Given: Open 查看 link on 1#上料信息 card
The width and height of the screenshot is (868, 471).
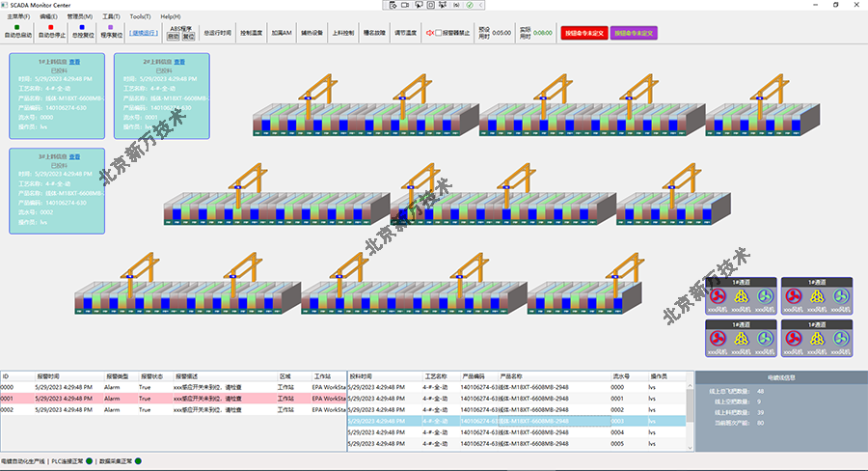Looking at the screenshot, I should pos(74,62).
